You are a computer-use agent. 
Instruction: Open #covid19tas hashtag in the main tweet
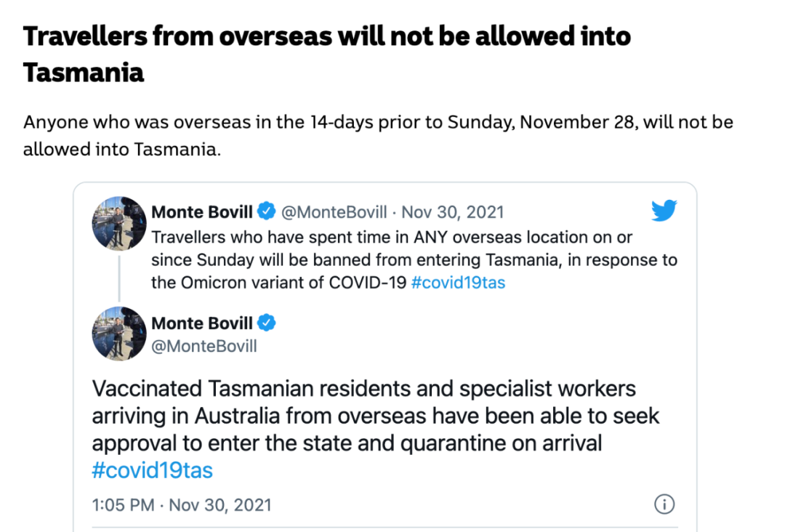tap(152, 470)
